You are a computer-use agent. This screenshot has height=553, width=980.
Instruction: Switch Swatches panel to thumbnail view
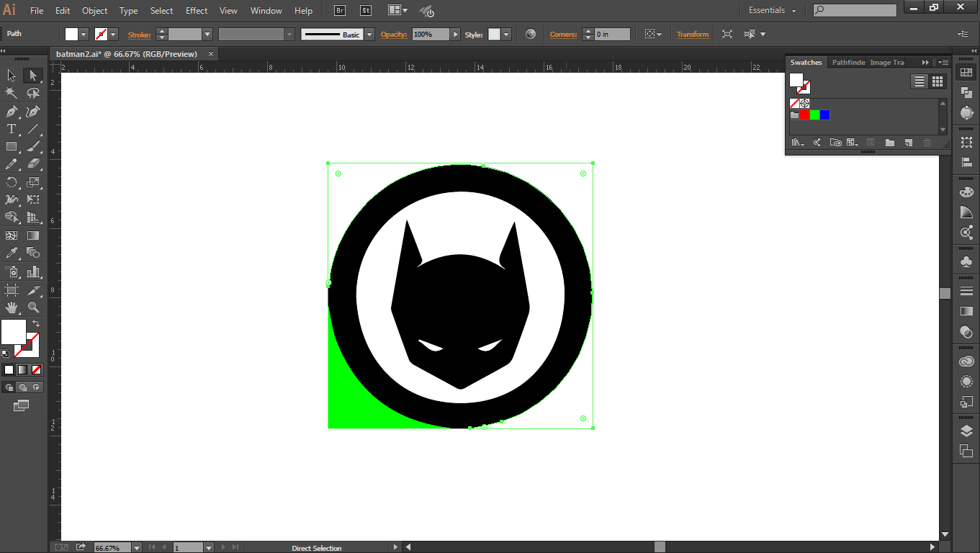click(938, 81)
